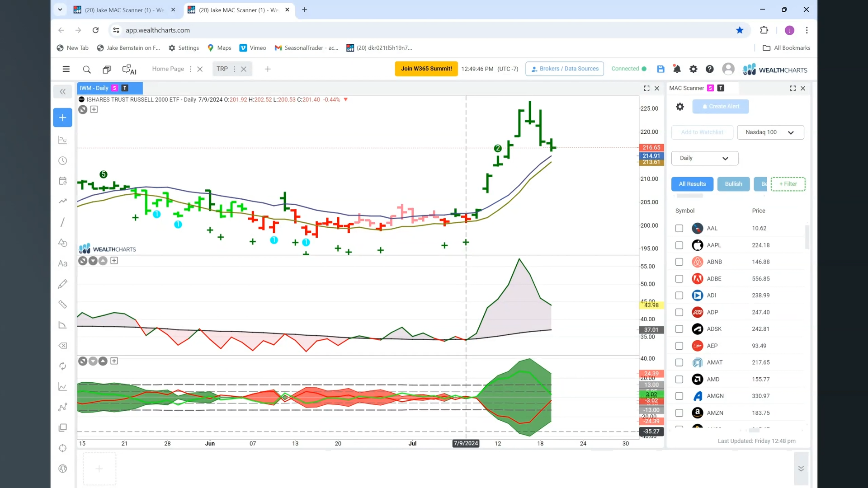
Task: Move middle indicator pane down arrow
Action: pyautogui.click(x=93, y=261)
